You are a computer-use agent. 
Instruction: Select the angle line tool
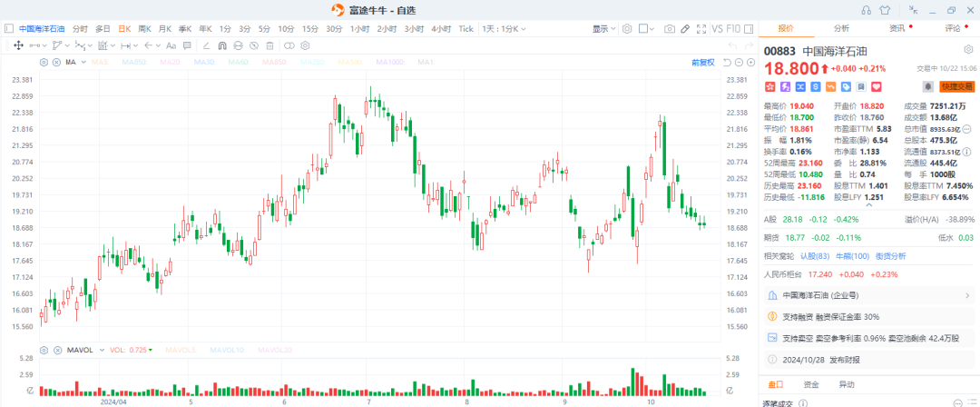click(206, 45)
